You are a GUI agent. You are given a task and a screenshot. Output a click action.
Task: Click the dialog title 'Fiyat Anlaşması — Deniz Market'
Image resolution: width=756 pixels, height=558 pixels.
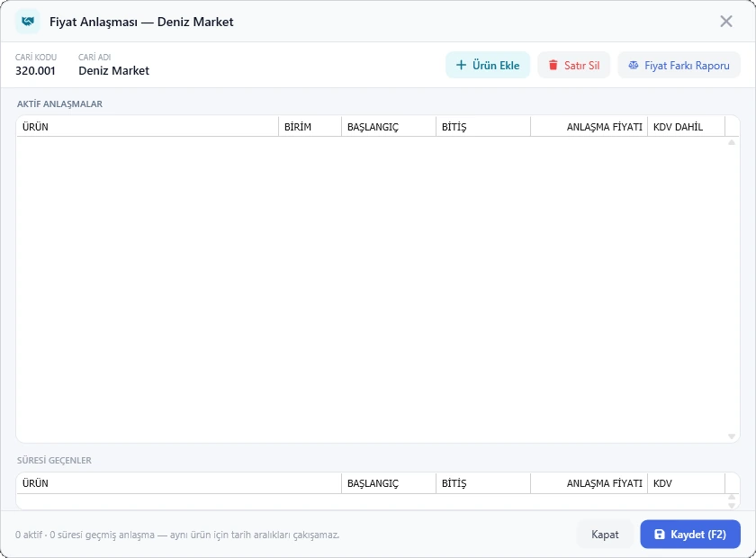(x=141, y=22)
